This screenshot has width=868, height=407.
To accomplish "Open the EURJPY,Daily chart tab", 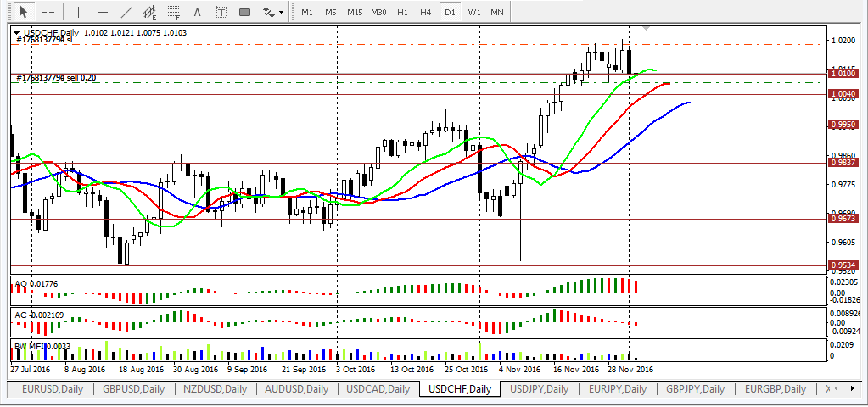I will click(618, 389).
